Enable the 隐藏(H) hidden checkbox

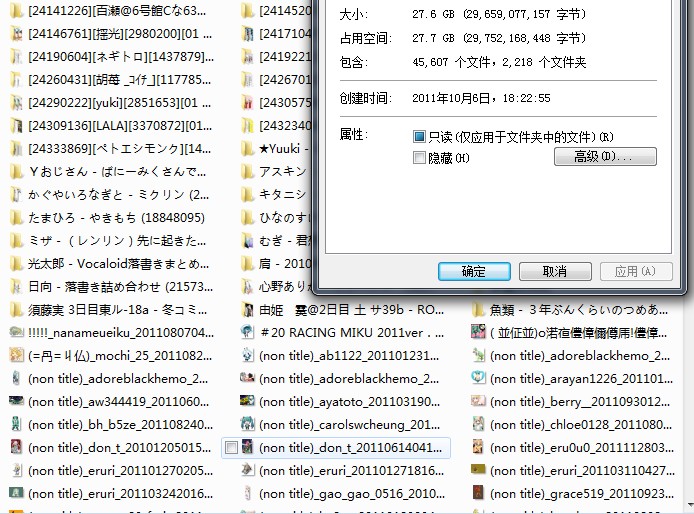click(x=419, y=158)
